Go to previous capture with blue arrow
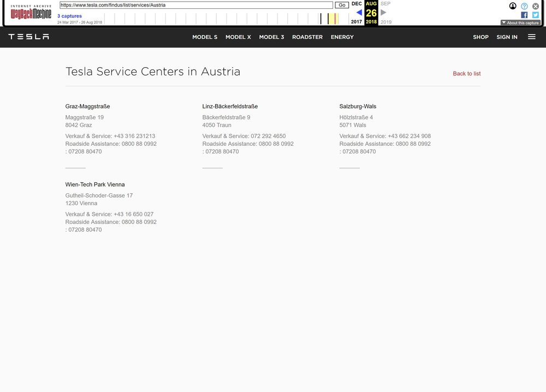The width and height of the screenshot is (546, 392). point(359,13)
